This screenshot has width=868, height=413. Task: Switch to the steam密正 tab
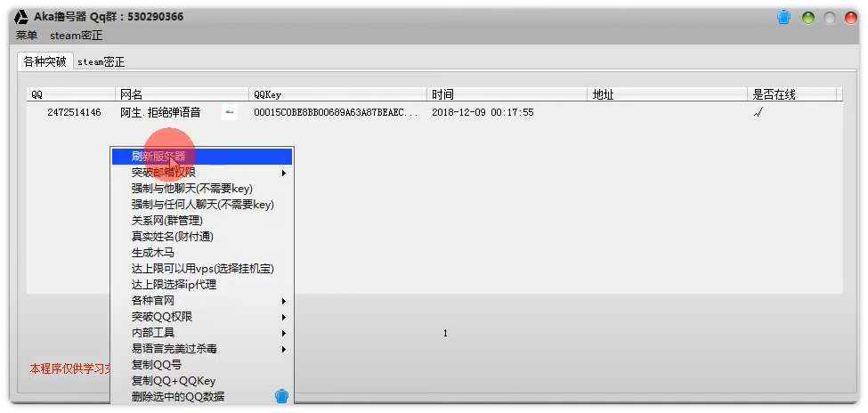click(101, 62)
